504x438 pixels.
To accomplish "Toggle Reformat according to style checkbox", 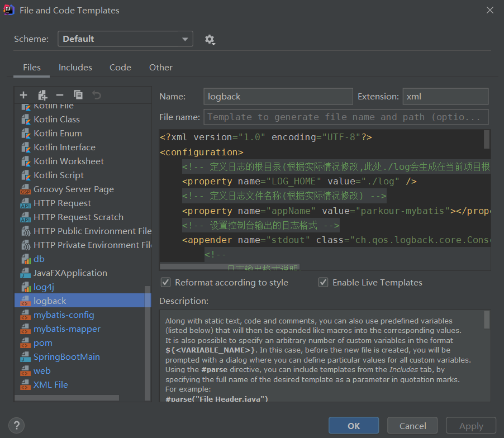I will [165, 283].
